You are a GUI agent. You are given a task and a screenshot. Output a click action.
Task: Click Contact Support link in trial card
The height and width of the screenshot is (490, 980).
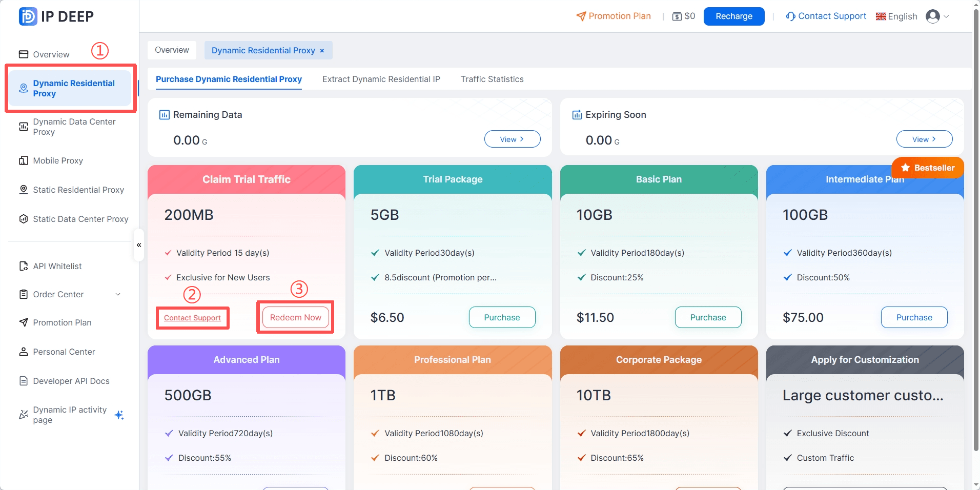192,318
